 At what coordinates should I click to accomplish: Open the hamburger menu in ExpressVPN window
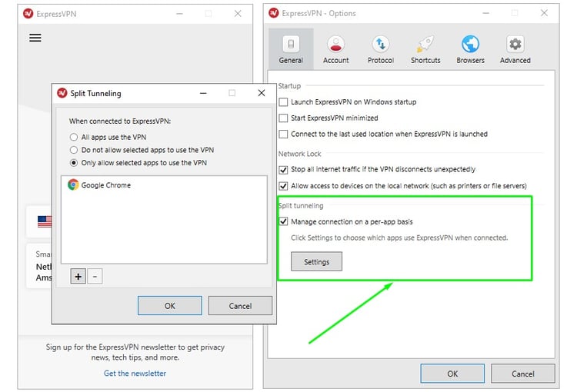(x=35, y=38)
